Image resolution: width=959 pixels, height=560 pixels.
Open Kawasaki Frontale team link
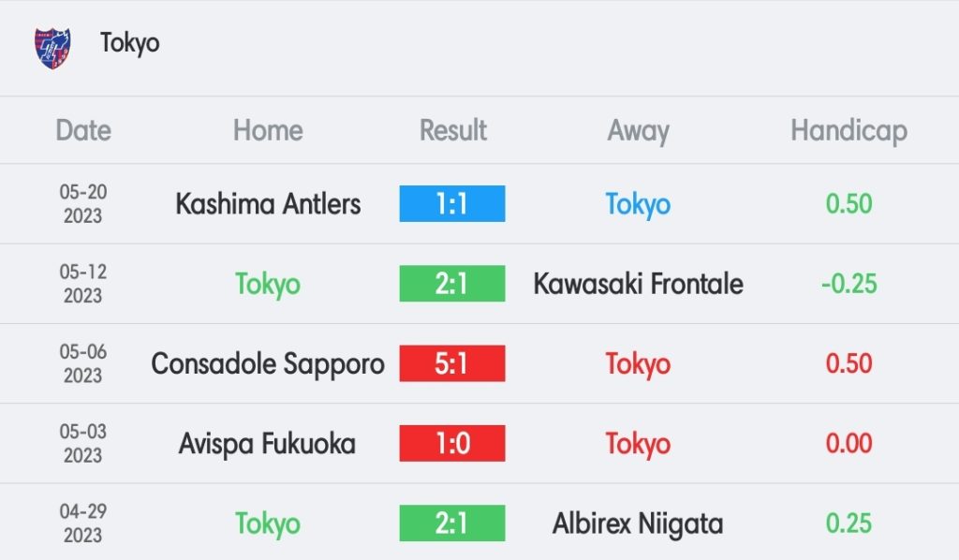tap(638, 284)
